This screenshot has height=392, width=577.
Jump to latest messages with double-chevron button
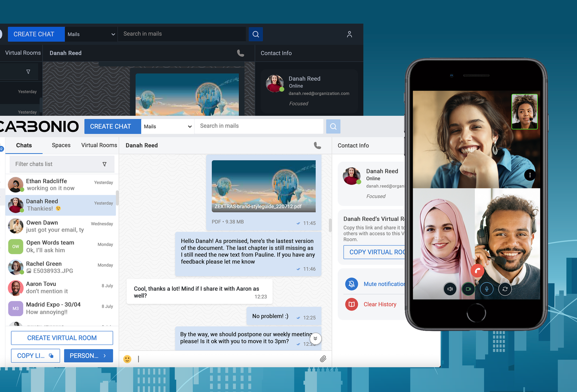pyautogui.click(x=315, y=338)
